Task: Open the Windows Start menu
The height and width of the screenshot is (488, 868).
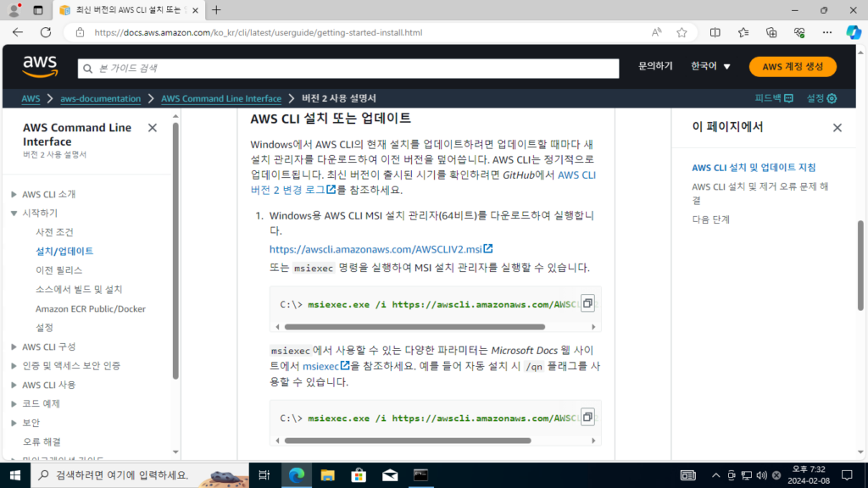Action: [x=15, y=475]
